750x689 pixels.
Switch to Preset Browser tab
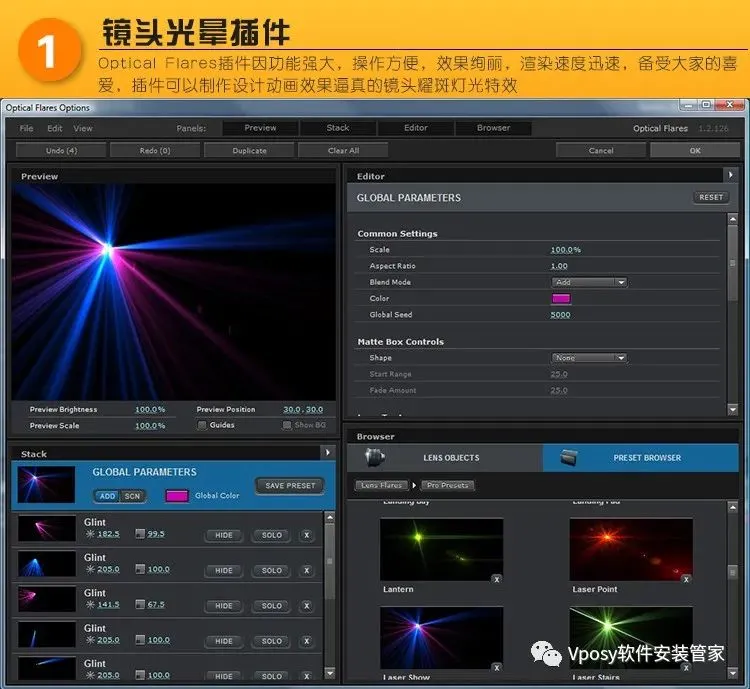pos(641,458)
